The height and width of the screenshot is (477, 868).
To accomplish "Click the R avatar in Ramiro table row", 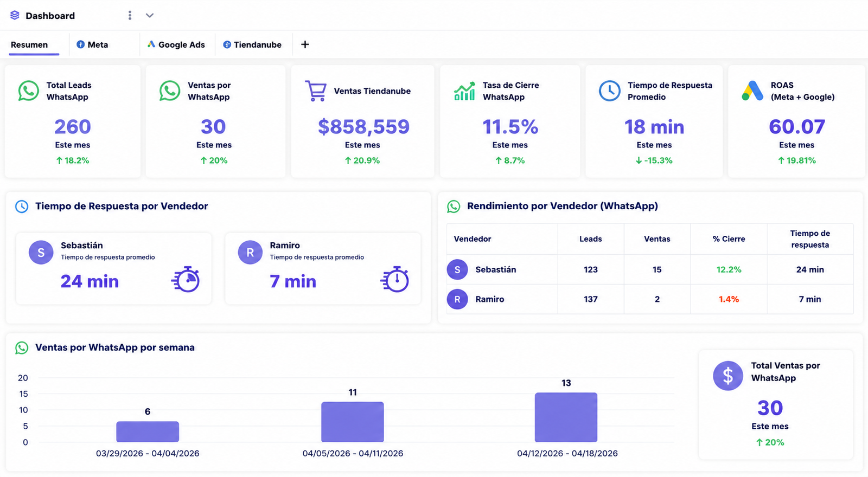I will pyautogui.click(x=457, y=299).
